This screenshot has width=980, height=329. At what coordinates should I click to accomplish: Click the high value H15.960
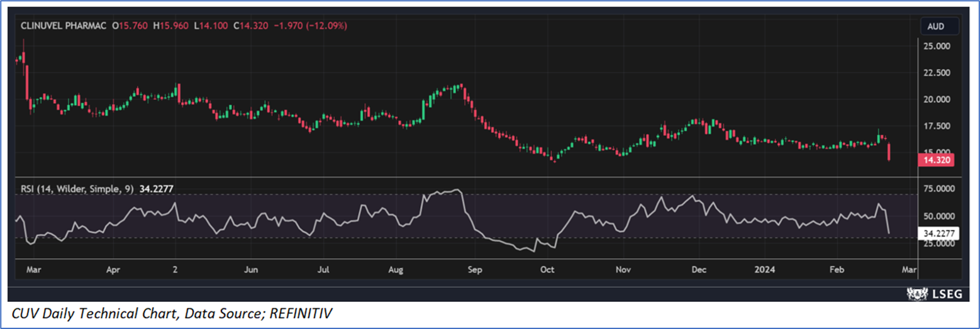pyautogui.click(x=170, y=26)
